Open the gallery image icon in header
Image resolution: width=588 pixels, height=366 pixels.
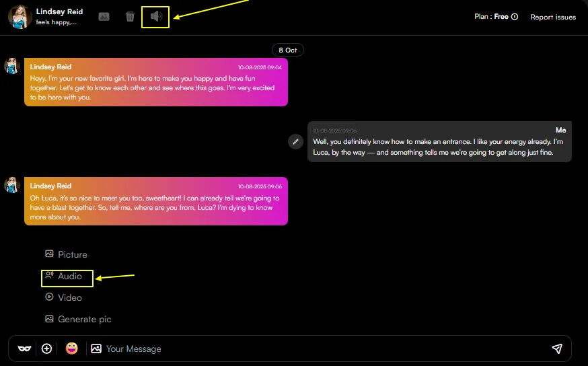coord(104,17)
